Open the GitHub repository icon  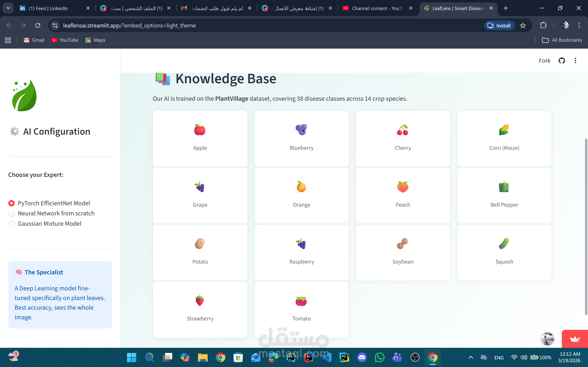[x=562, y=60]
